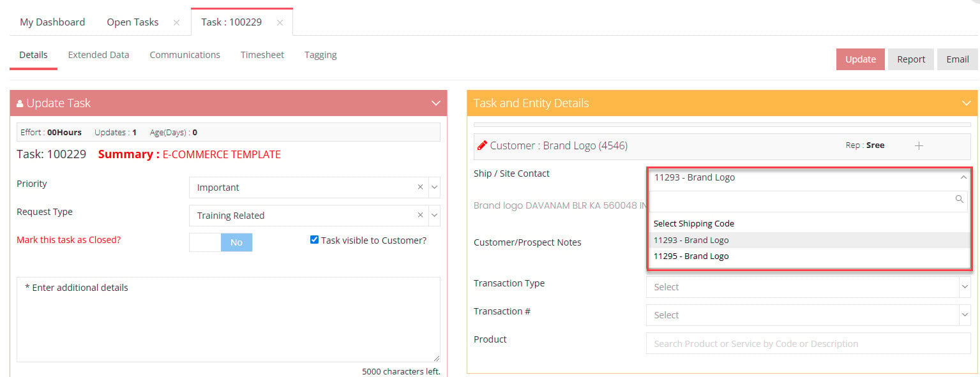Image resolution: width=980 pixels, height=377 pixels.
Task: Collapse the Update Task panel chevron
Action: pos(436,103)
